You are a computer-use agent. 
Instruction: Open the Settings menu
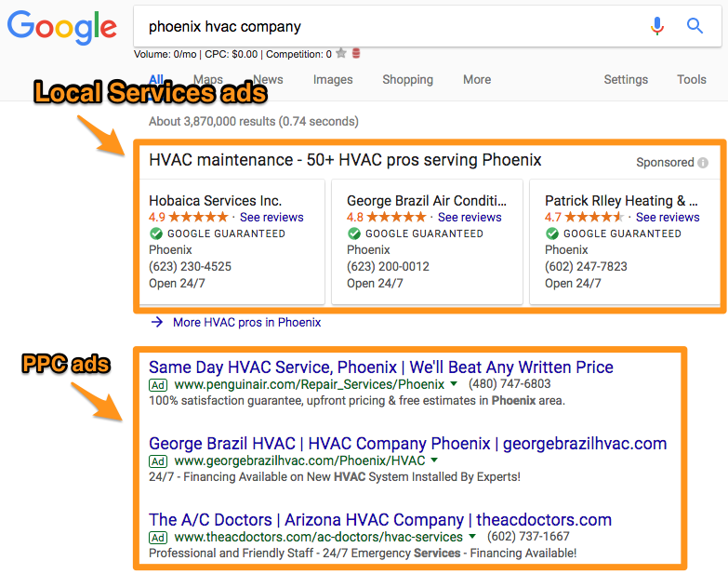[626, 80]
